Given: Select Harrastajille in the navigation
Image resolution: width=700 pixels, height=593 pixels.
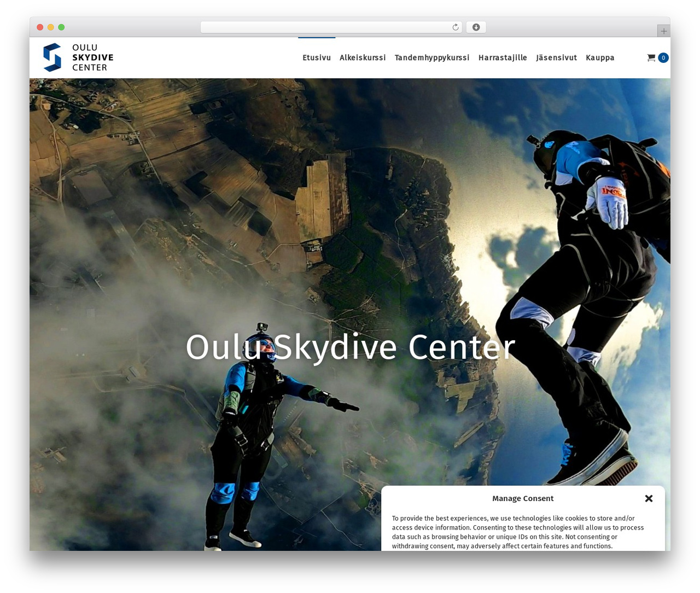Looking at the screenshot, I should (x=503, y=57).
